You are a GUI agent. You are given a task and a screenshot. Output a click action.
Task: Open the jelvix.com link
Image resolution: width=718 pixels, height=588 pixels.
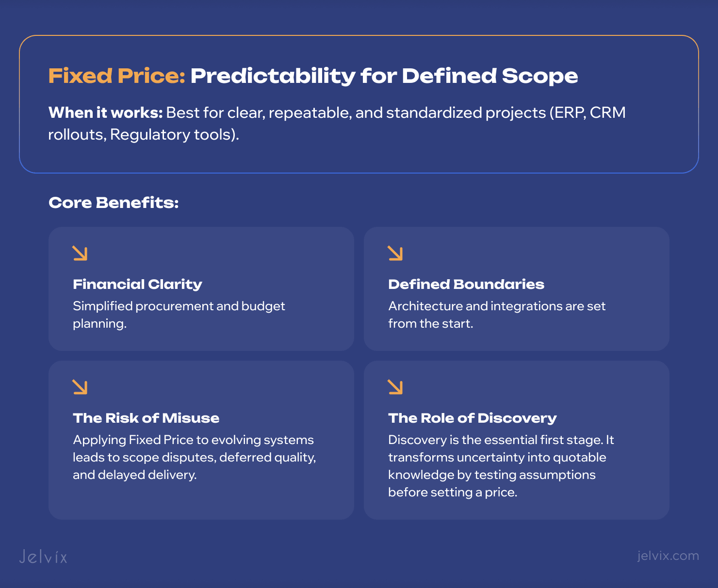coord(668,556)
